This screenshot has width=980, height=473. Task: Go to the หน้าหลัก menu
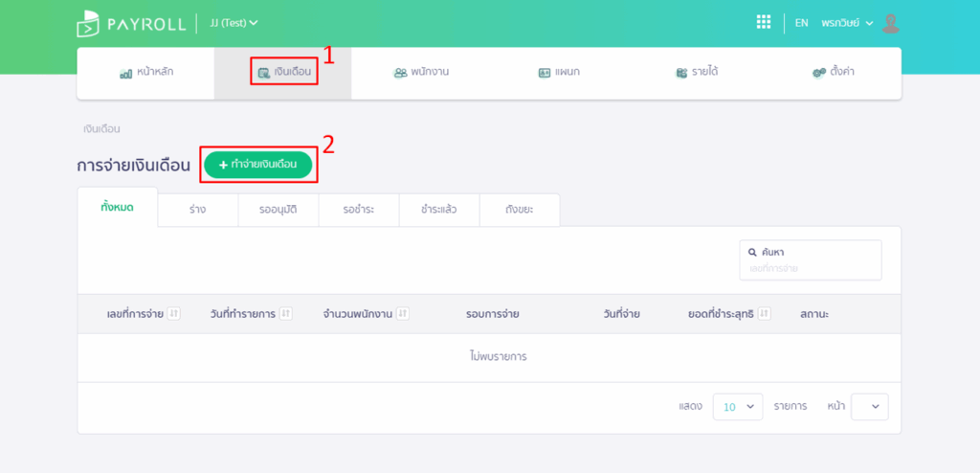146,73
